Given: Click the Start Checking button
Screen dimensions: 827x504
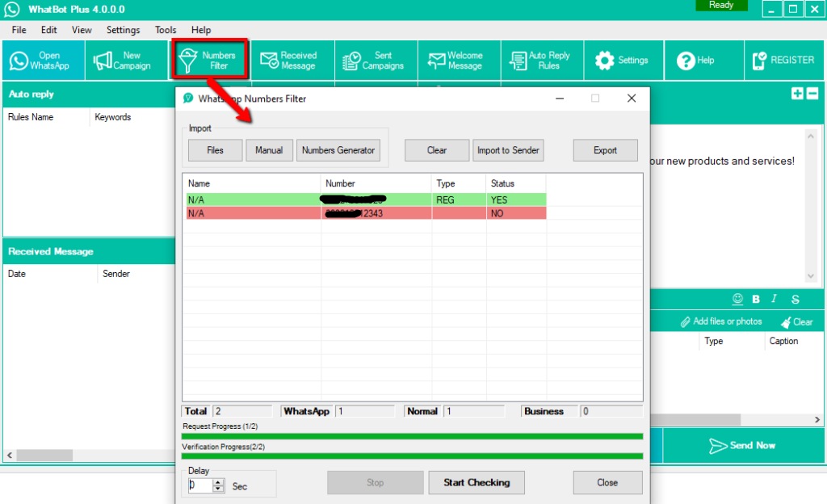Looking at the screenshot, I should [476, 483].
